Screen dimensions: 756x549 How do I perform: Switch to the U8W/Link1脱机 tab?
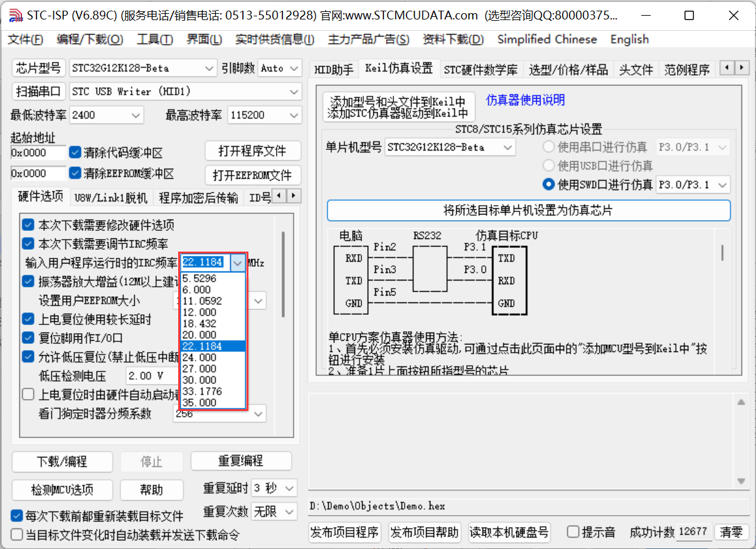[x=110, y=198]
